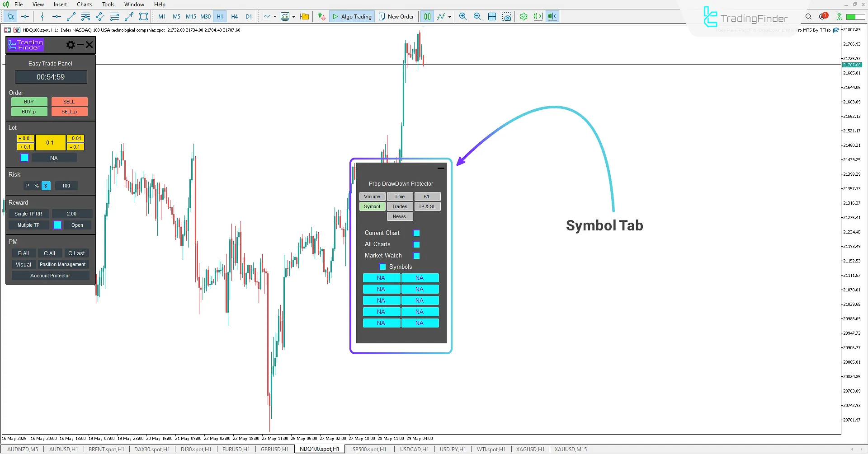This screenshot has height=454, width=868.
Task: Open the indicators dropdown in the toolbar
Action: pos(293,16)
